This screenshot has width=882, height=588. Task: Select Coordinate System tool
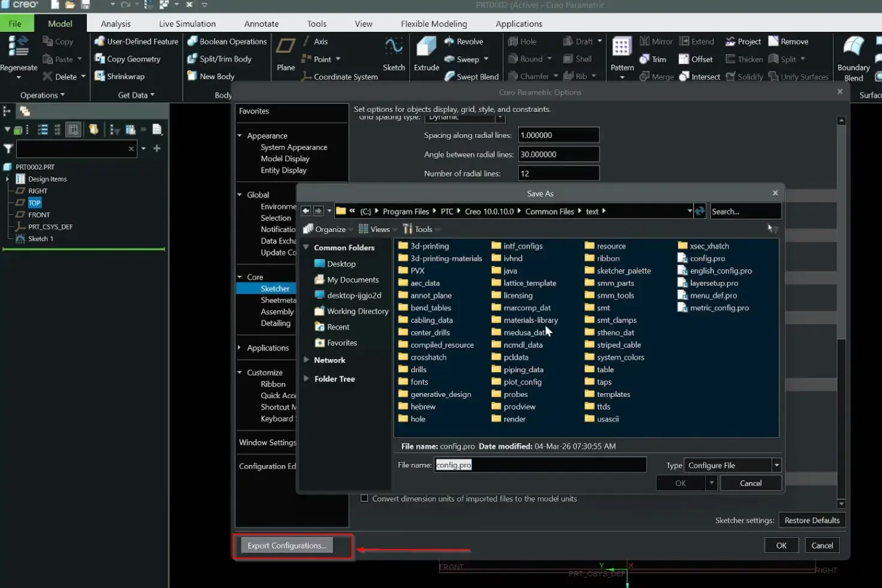coord(339,77)
